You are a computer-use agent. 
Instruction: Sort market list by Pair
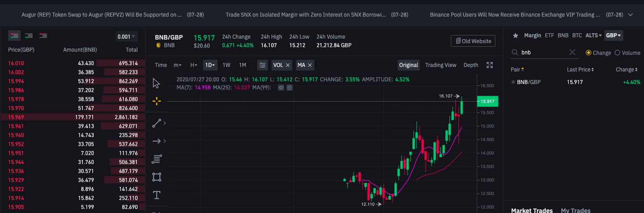(x=517, y=70)
